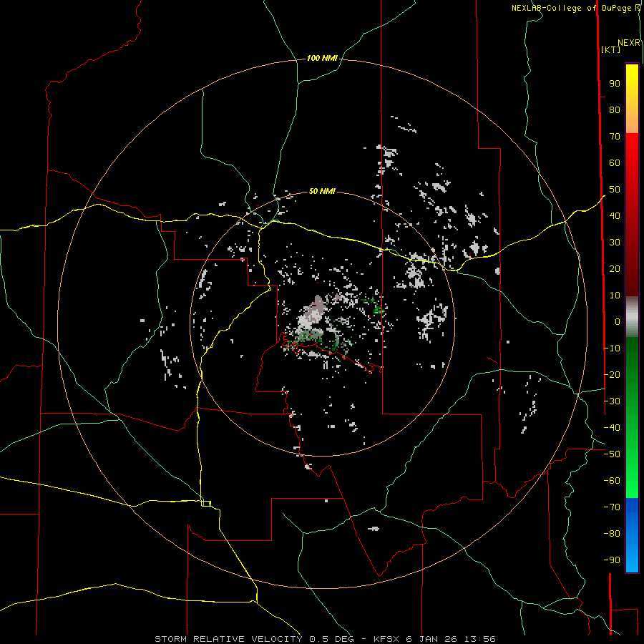
Task: Click the 6 JAN 26 date in the caption
Action: click(x=432, y=639)
